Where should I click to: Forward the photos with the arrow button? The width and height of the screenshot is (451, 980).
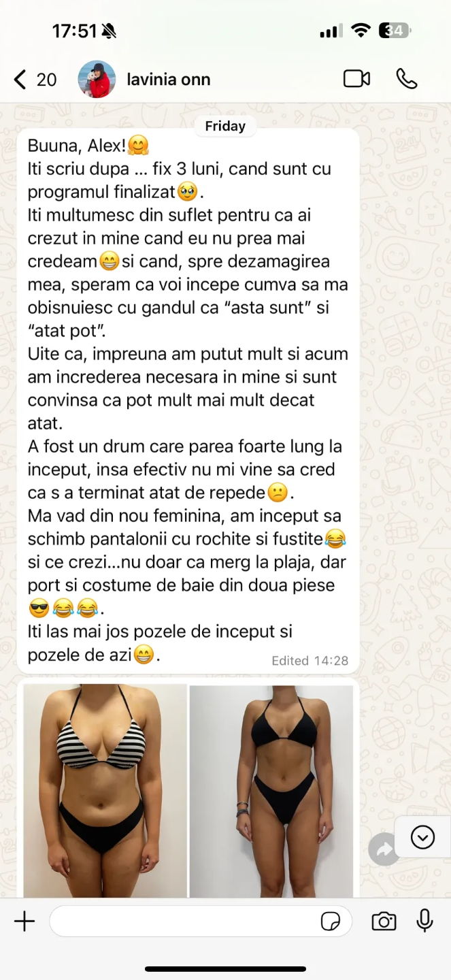coord(384,849)
